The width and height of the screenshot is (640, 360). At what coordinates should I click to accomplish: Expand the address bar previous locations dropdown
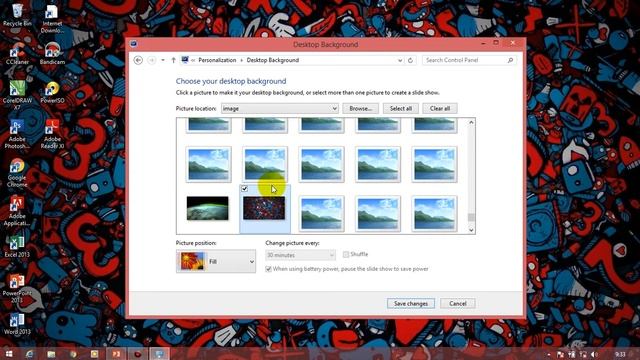[x=400, y=60]
